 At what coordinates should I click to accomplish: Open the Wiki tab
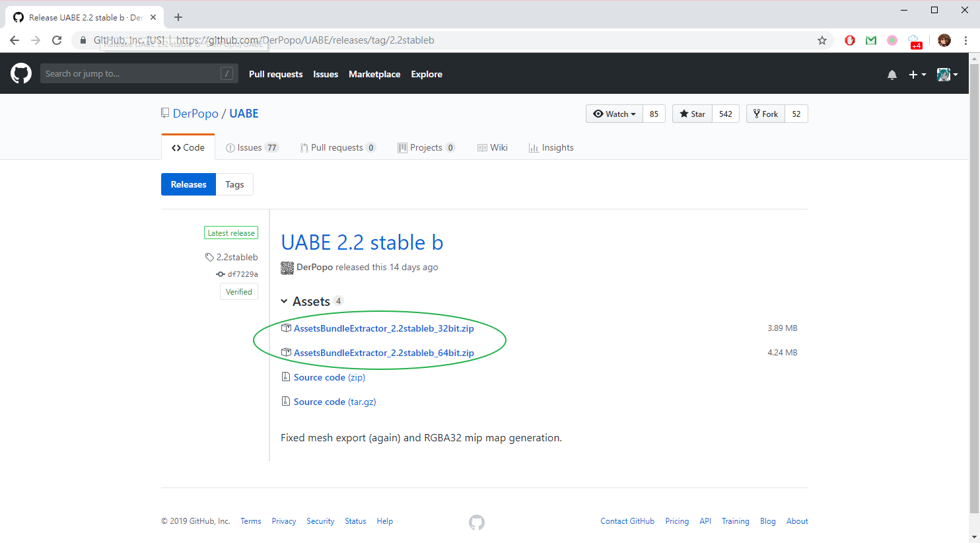tap(492, 147)
